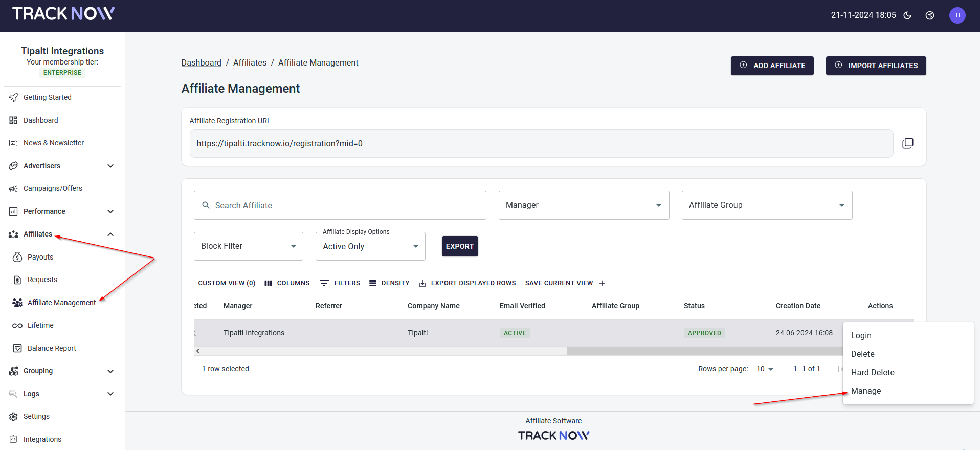Image resolution: width=980 pixels, height=450 pixels.
Task: Open the Manager dropdown filter
Action: pos(584,205)
